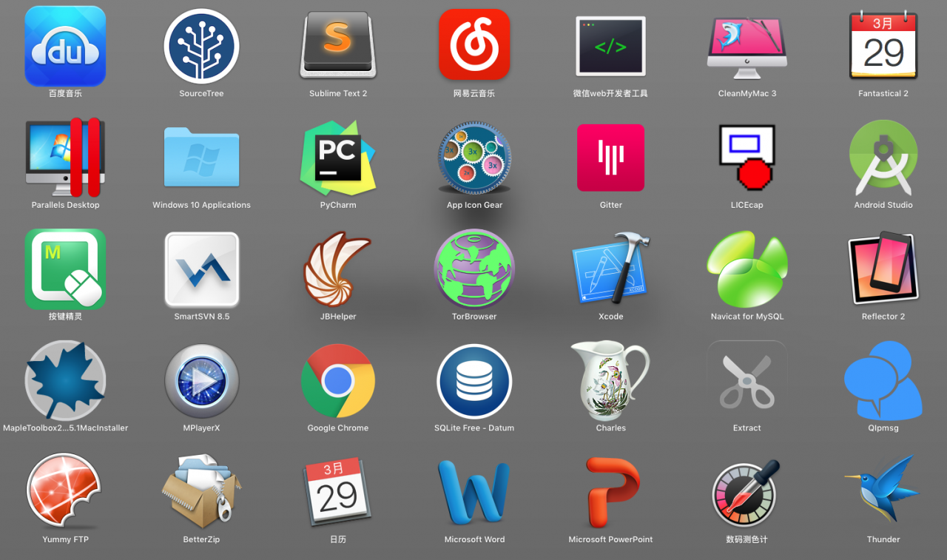Image resolution: width=947 pixels, height=560 pixels.
Task: Launch Charles proxy pitcher icon
Action: pyautogui.click(x=610, y=380)
